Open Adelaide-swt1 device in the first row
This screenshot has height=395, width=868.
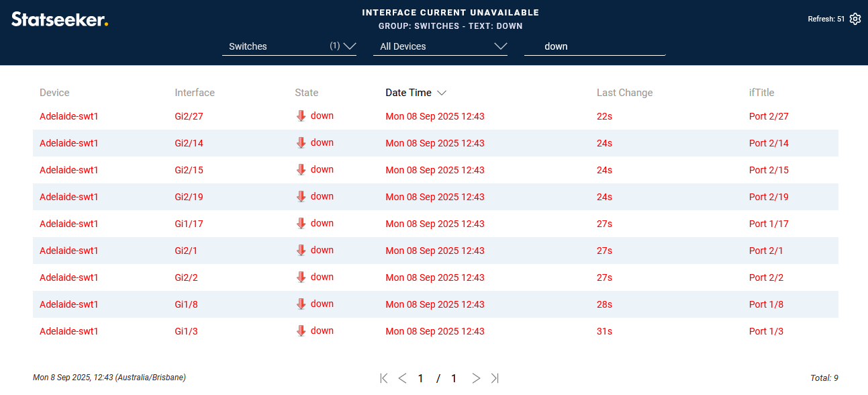[x=69, y=116]
